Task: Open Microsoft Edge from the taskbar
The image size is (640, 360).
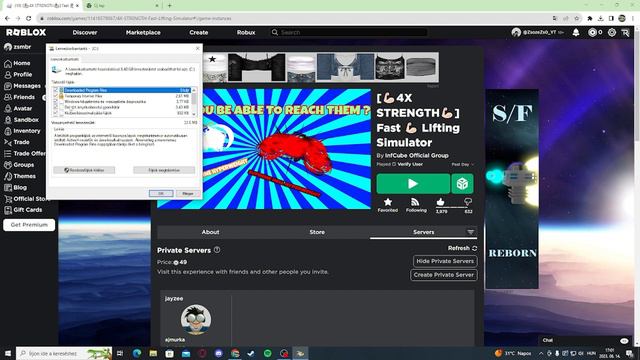Action: coord(137,353)
